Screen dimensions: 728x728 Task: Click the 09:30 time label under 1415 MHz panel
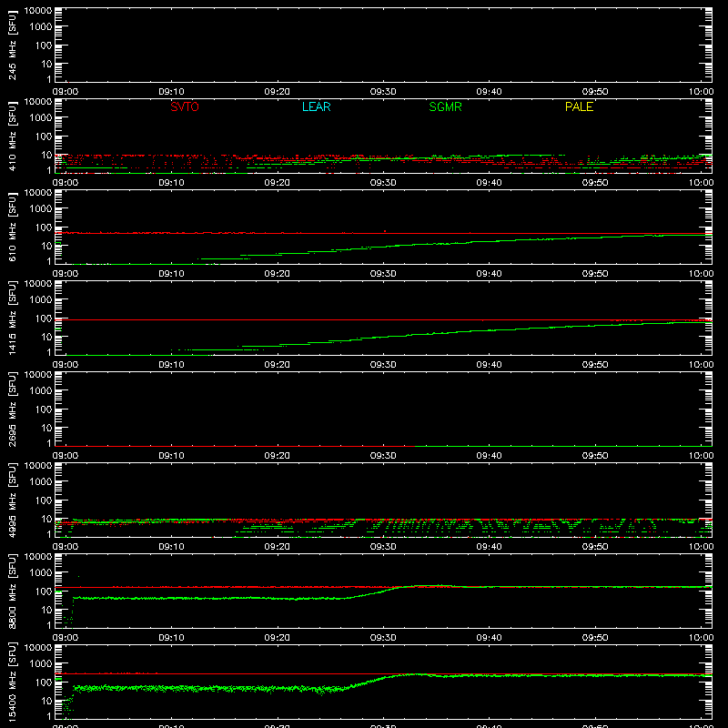(383, 365)
